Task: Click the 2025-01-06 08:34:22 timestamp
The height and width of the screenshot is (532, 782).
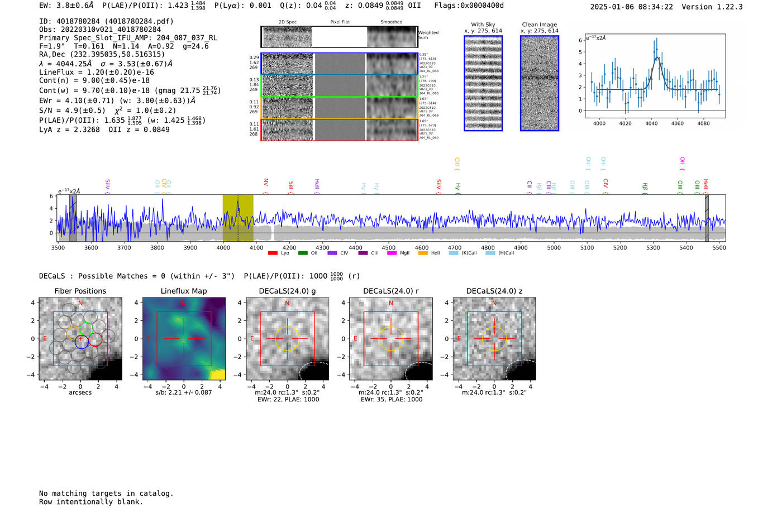Action: pos(631,7)
